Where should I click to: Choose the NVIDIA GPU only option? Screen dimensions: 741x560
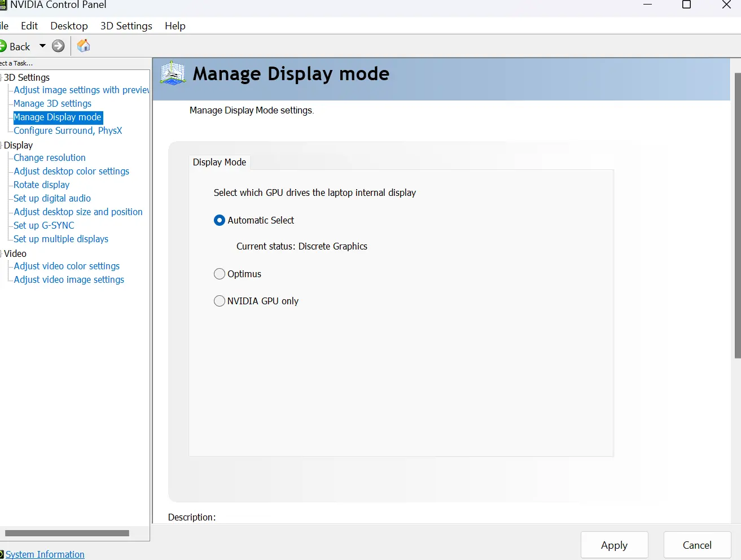(220, 301)
